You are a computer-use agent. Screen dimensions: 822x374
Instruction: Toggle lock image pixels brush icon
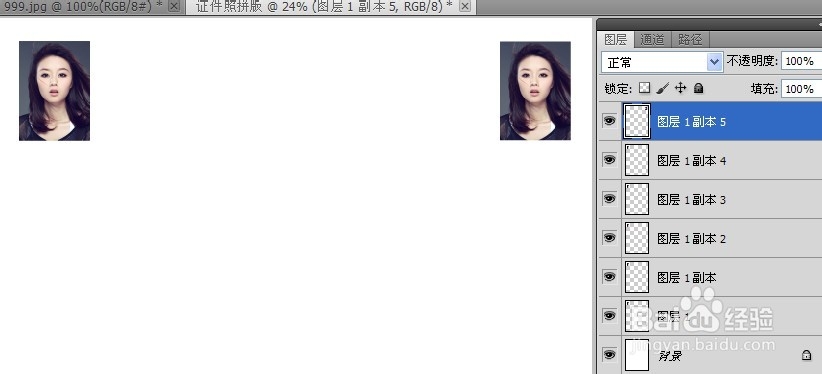[662, 88]
